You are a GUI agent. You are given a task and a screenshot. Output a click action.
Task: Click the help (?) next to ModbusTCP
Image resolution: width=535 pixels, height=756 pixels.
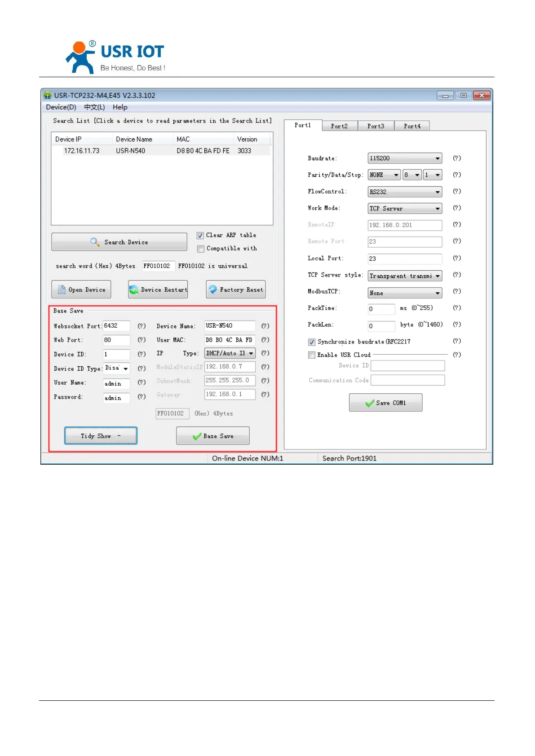[457, 291]
